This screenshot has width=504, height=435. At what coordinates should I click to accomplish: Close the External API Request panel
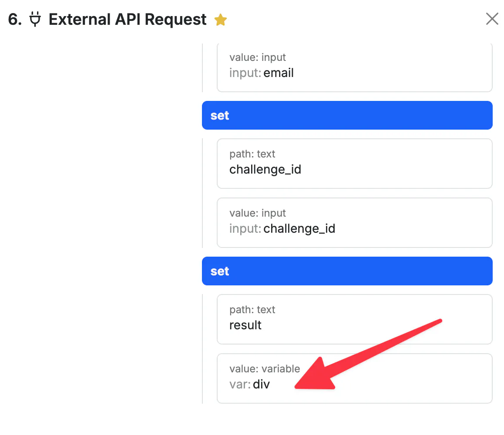pos(492,19)
